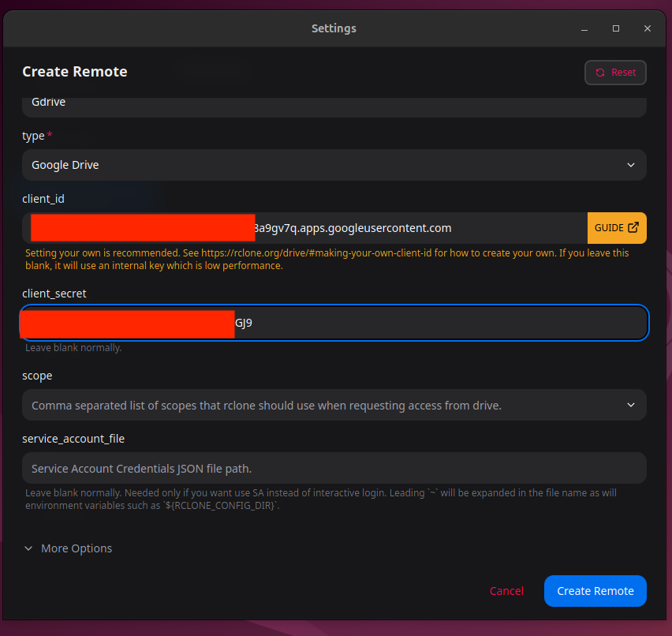The width and height of the screenshot is (672, 636).
Task: Focus the client_id input field
Action: (x=304, y=228)
